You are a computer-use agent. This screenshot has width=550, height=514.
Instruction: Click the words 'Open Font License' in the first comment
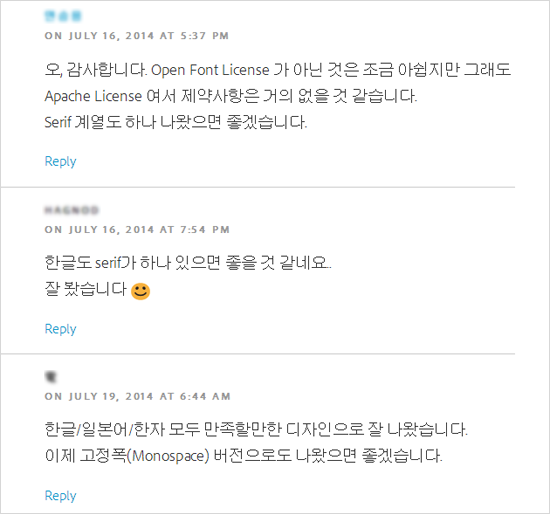pyautogui.click(x=210, y=70)
